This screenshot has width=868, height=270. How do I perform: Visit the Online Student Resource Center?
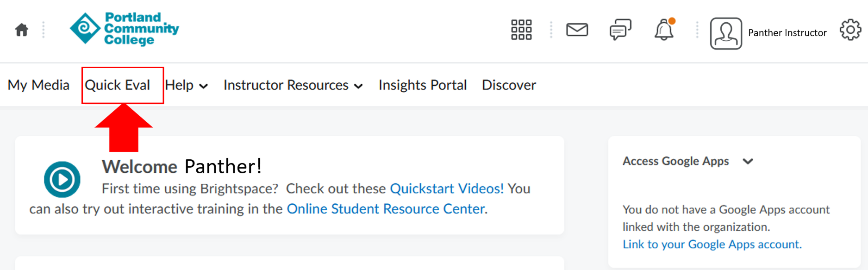pyautogui.click(x=386, y=209)
